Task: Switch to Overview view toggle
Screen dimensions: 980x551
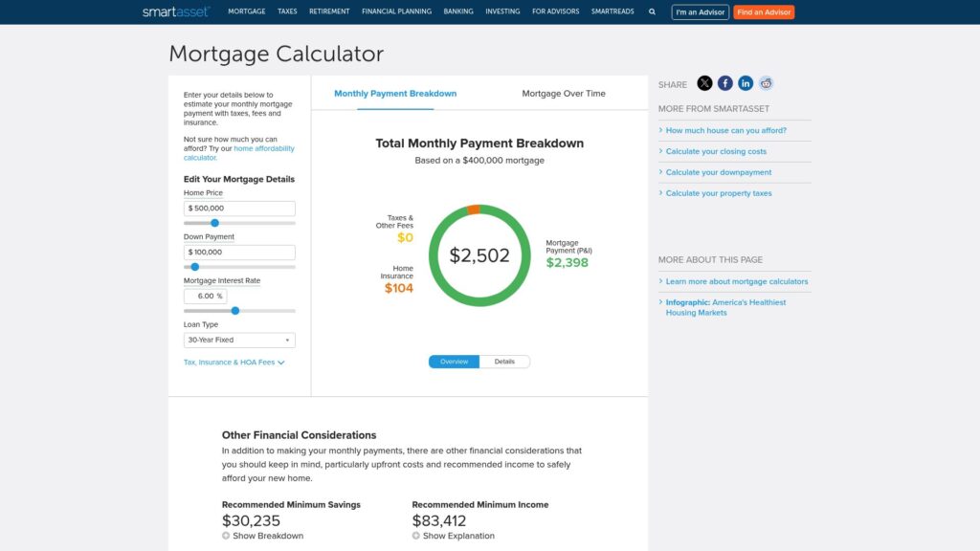Action: [x=454, y=362]
